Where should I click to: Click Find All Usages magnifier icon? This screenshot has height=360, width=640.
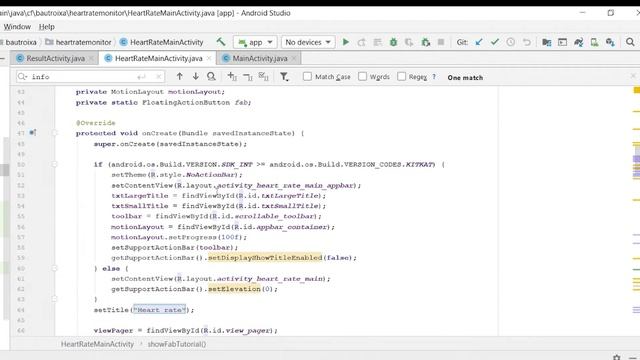tap(211, 76)
